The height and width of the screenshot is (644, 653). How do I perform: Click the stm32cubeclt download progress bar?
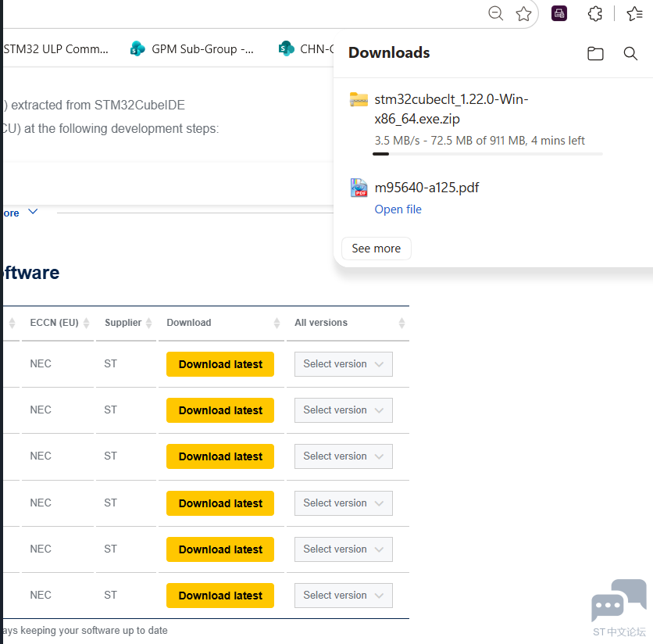[487, 154]
